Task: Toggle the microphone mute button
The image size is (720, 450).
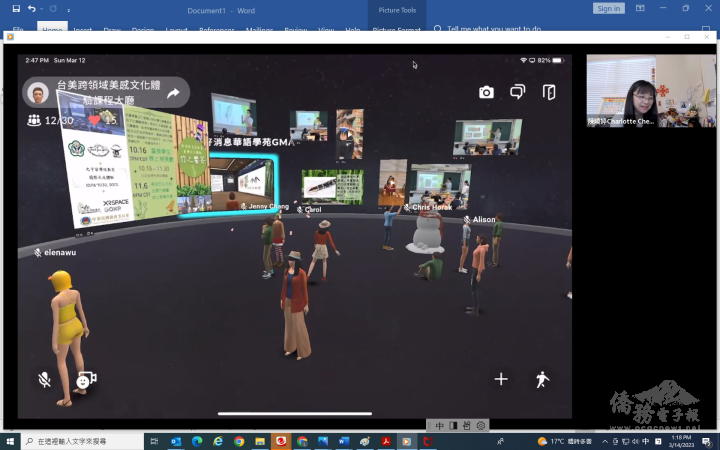Action: click(45, 380)
